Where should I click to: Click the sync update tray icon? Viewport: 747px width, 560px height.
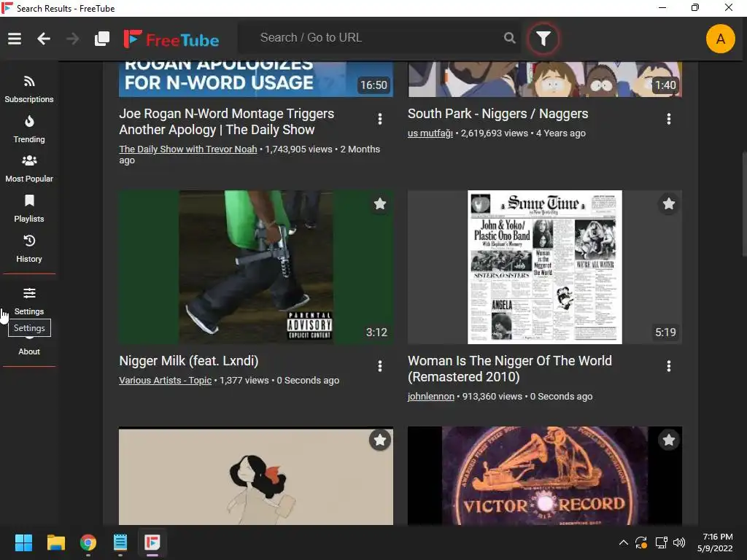641,542
